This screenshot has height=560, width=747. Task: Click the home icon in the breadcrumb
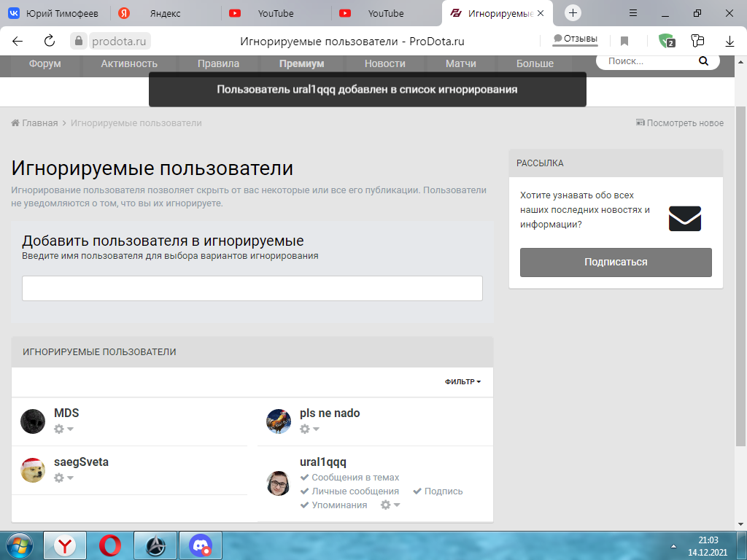[x=14, y=122]
